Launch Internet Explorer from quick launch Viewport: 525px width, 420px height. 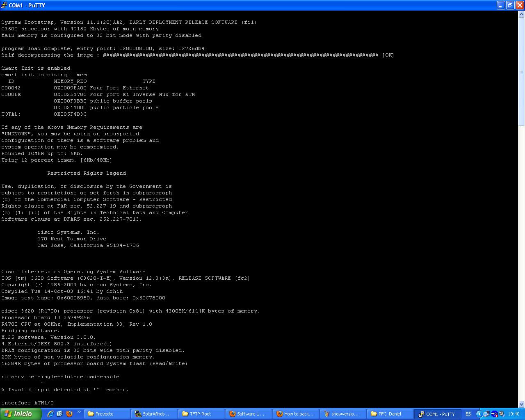(50, 414)
